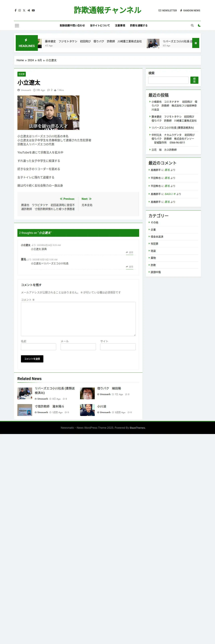
Task: Open the SAGIニキ recent comment link
Action: (170, 194)
